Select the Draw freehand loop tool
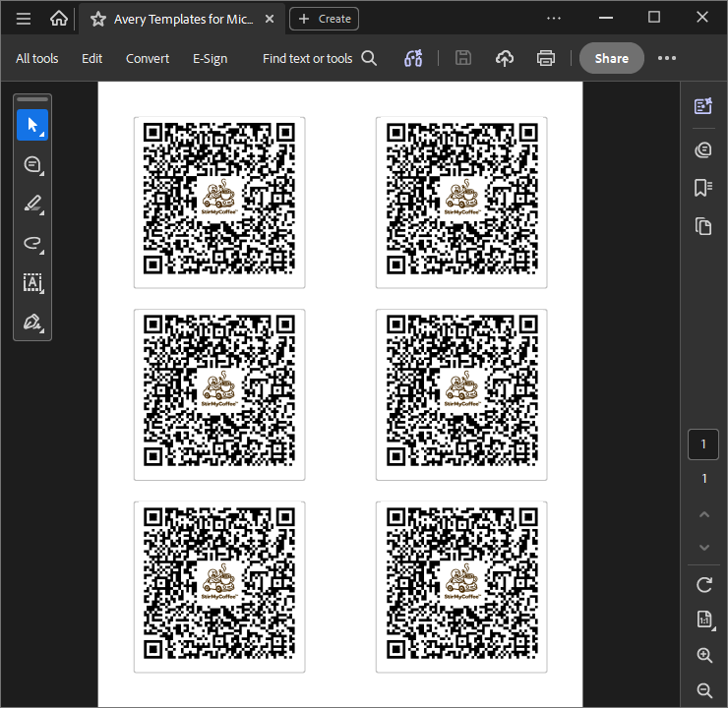This screenshot has height=708, width=728. tap(32, 244)
